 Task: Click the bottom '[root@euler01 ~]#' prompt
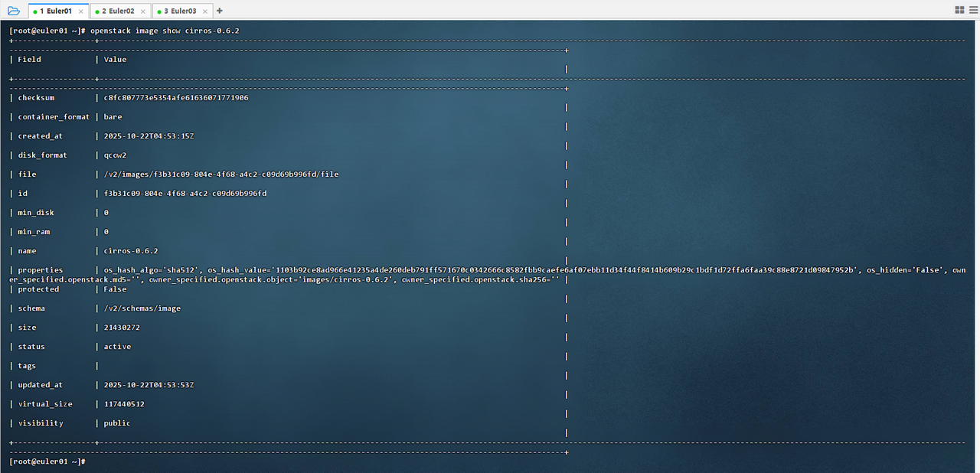tap(47, 462)
